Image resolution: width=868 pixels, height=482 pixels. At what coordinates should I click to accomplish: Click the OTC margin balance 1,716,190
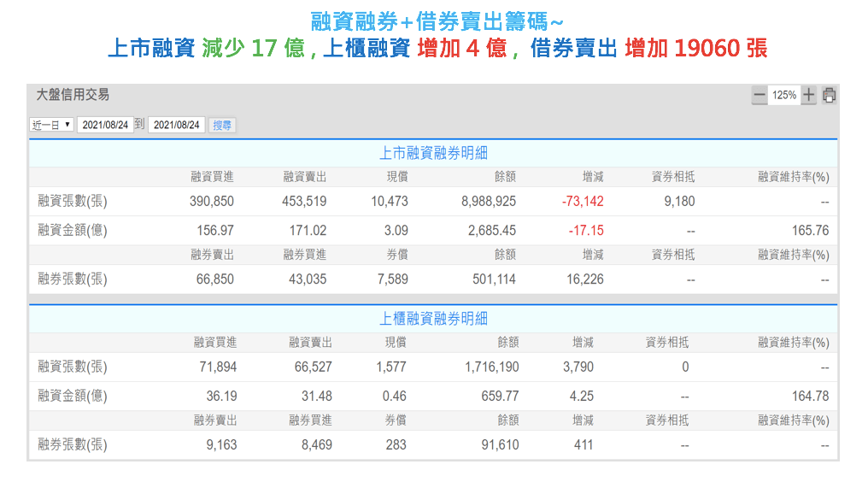coord(491,367)
